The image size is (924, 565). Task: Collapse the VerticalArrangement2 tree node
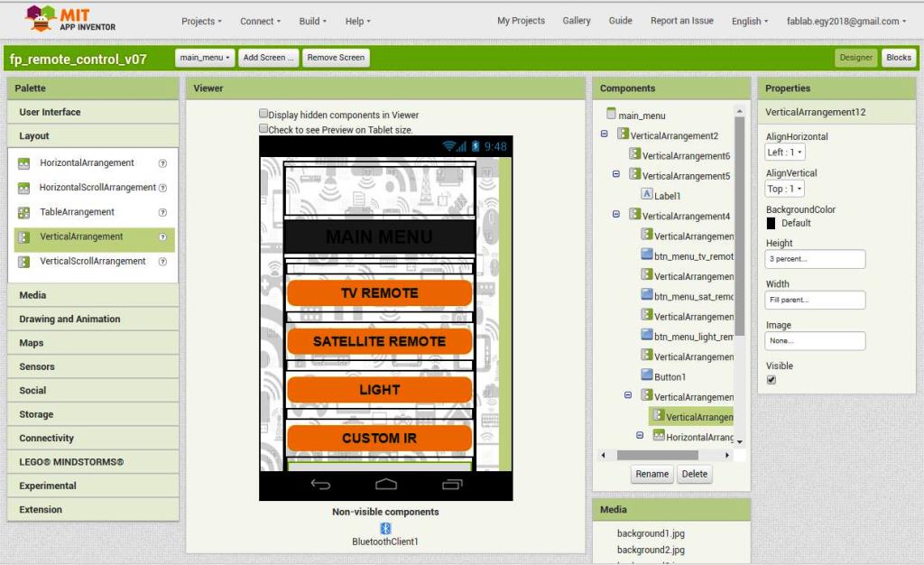point(604,134)
